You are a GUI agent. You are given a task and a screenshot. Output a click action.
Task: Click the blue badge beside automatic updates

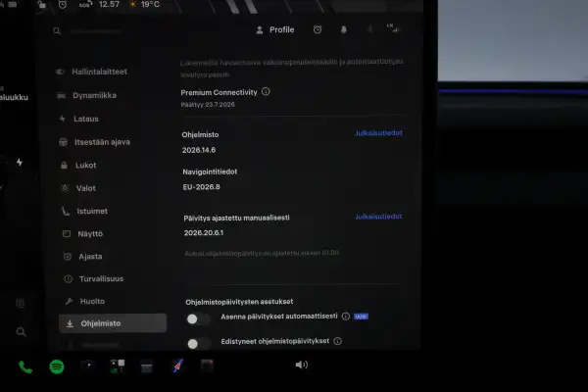click(x=361, y=317)
